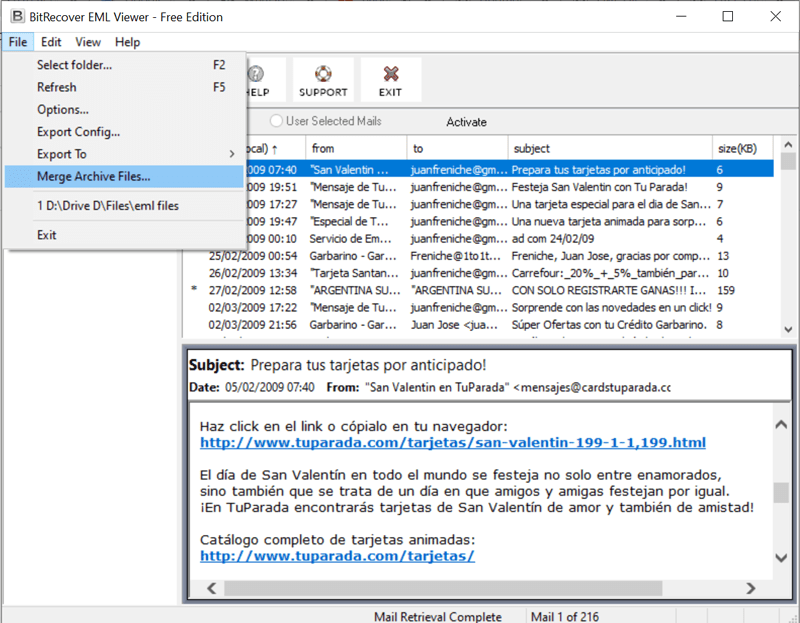Image resolution: width=800 pixels, height=623 pixels.
Task: Click the 'Mail 1 of 216' status text
Action: click(565, 617)
